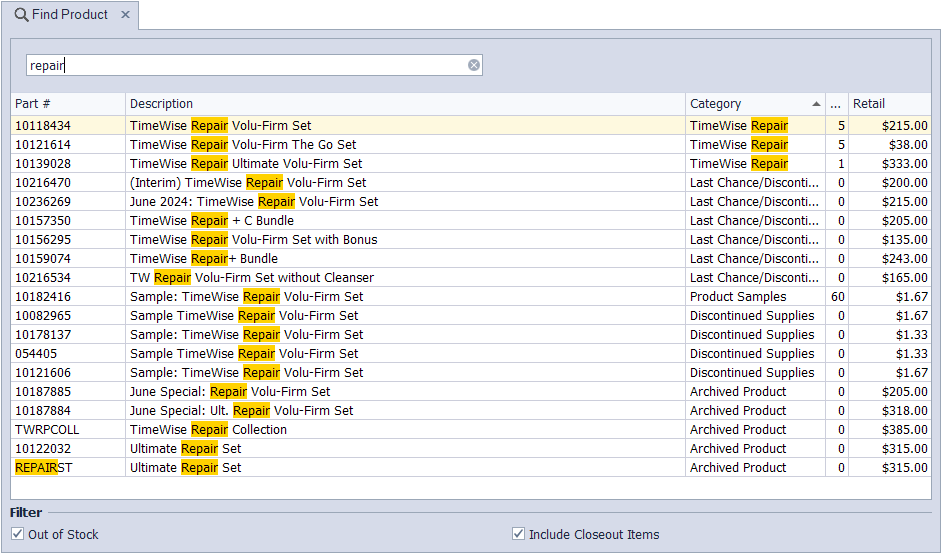Select part number 10182416

(x=43, y=297)
